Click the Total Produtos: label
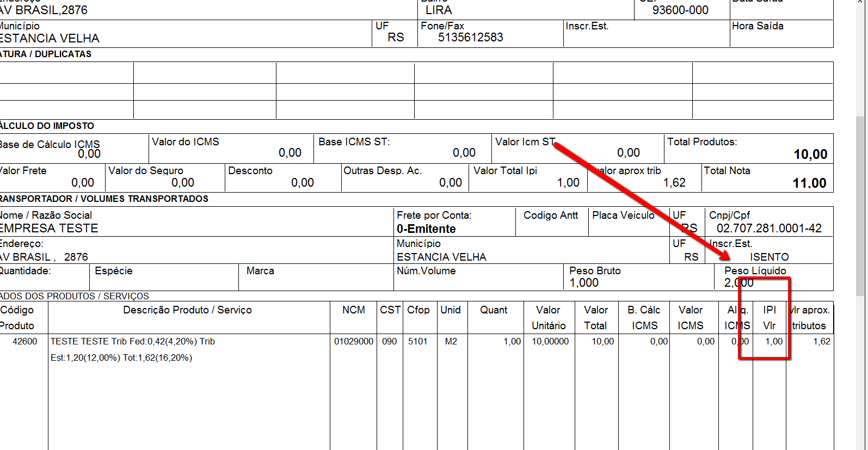This screenshot has height=450, width=868. [x=702, y=142]
